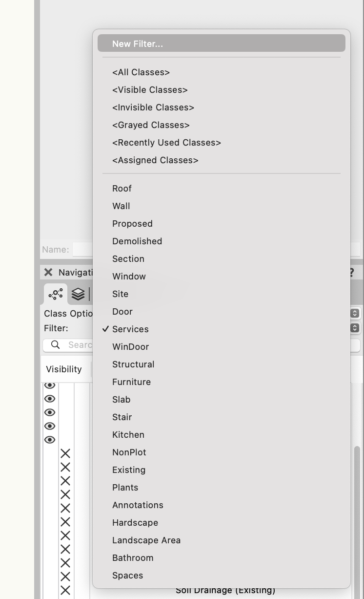Open the Design Layers tab icon
Image resolution: width=364 pixels, height=599 pixels.
pos(78,294)
